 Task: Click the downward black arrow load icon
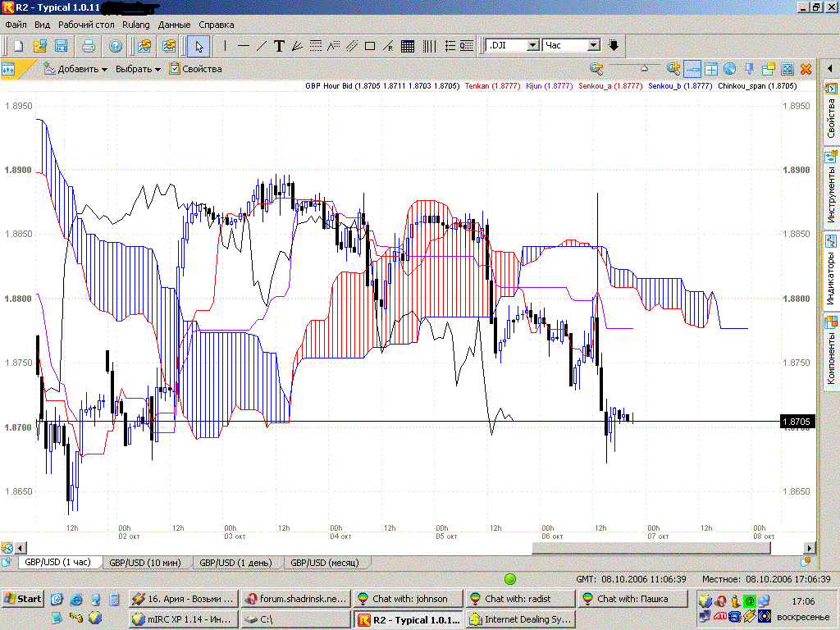coord(614,46)
